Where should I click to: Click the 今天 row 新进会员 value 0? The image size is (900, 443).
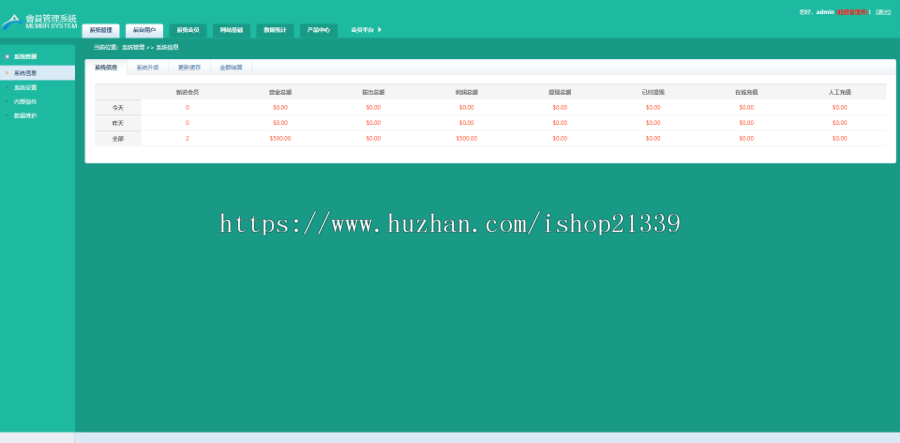pyautogui.click(x=188, y=107)
